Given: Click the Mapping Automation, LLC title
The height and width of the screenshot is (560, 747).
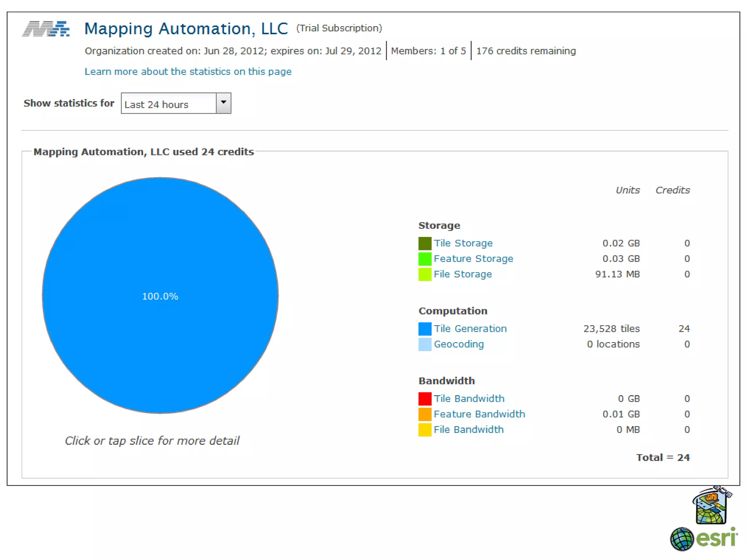Looking at the screenshot, I should (186, 29).
